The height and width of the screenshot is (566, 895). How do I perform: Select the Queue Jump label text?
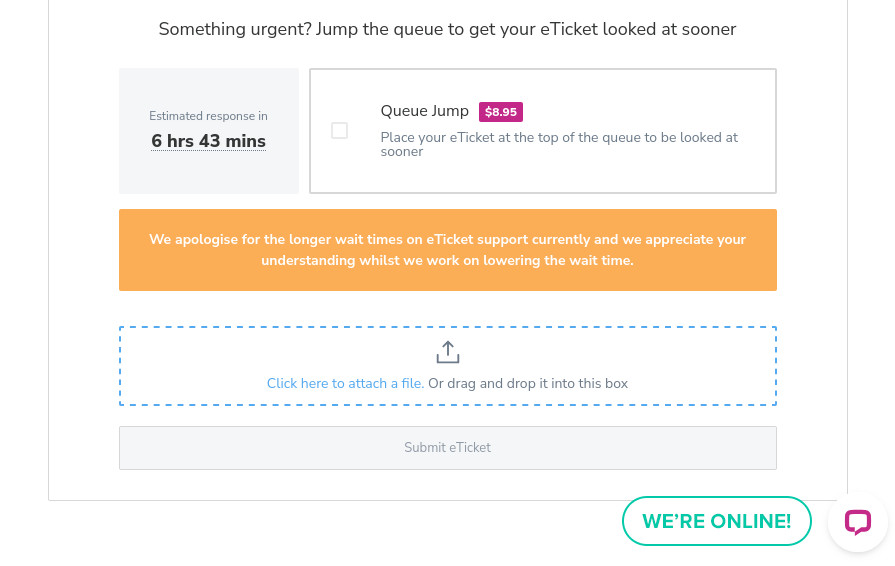pos(425,111)
